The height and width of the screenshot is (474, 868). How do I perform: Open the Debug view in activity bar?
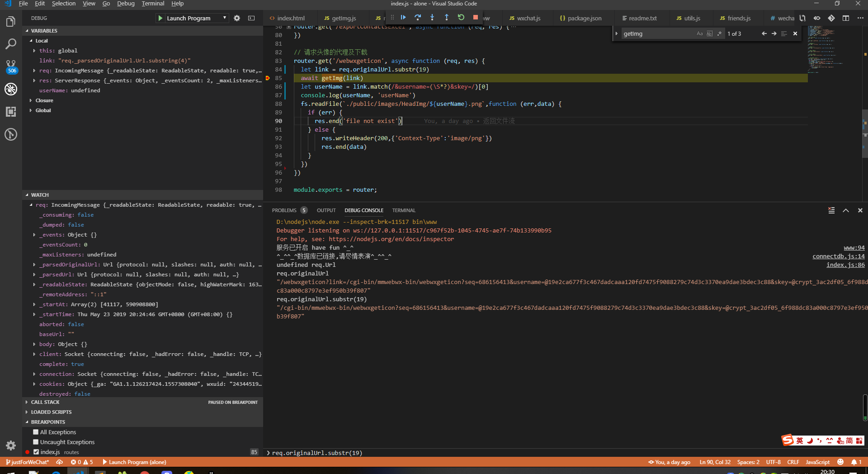tap(11, 89)
